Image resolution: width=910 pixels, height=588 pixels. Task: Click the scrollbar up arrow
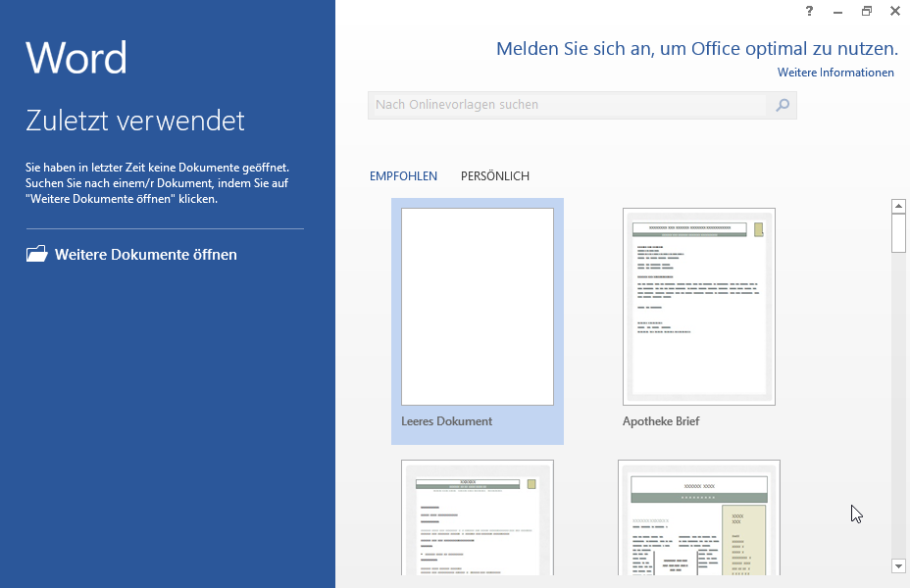point(898,206)
